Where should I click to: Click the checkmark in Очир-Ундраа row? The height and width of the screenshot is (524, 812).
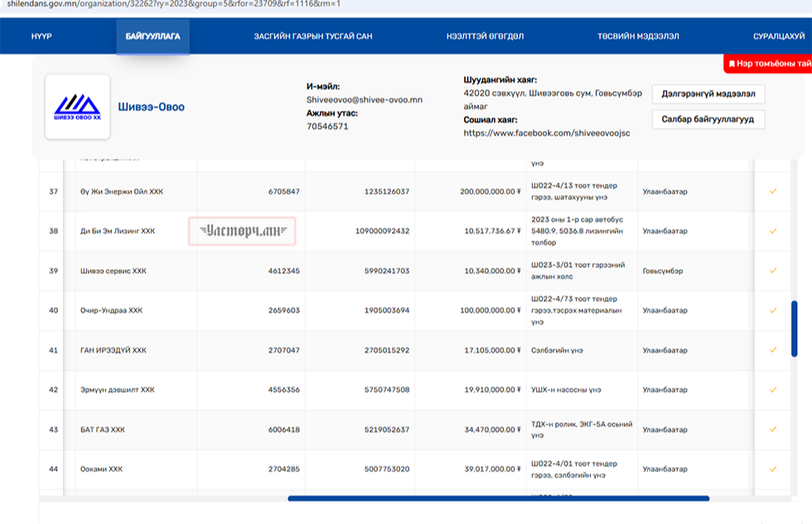click(772, 310)
